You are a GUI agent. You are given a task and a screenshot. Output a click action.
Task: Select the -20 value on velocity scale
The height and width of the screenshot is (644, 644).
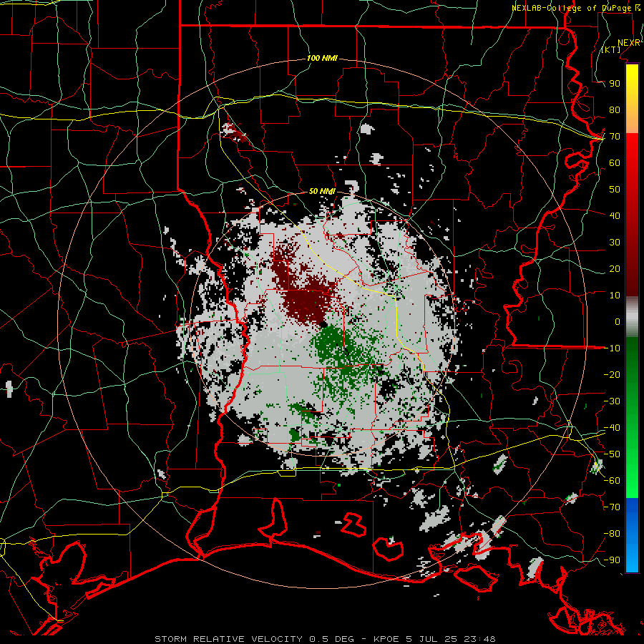point(612,375)
